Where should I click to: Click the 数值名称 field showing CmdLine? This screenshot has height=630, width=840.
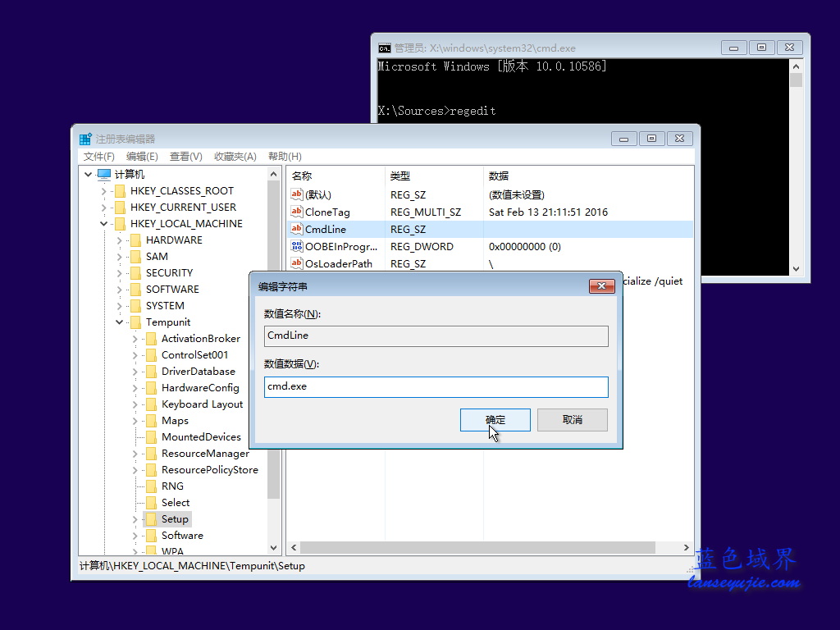(436, 336)
